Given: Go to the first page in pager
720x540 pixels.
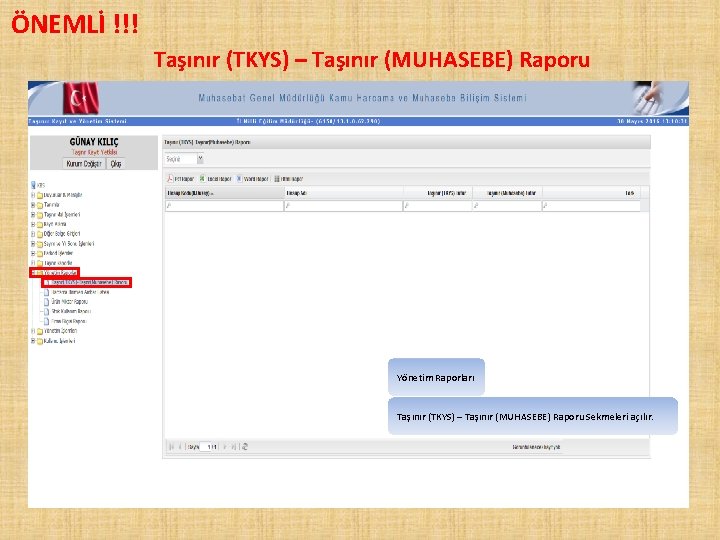Looking at the screenshot, I should pos(171,446).
